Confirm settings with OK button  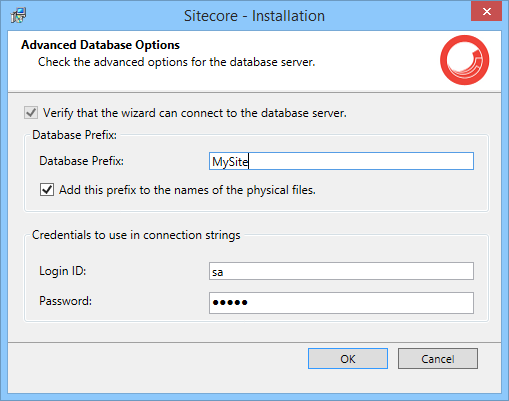pyautogui.click(x=348, y=359)
